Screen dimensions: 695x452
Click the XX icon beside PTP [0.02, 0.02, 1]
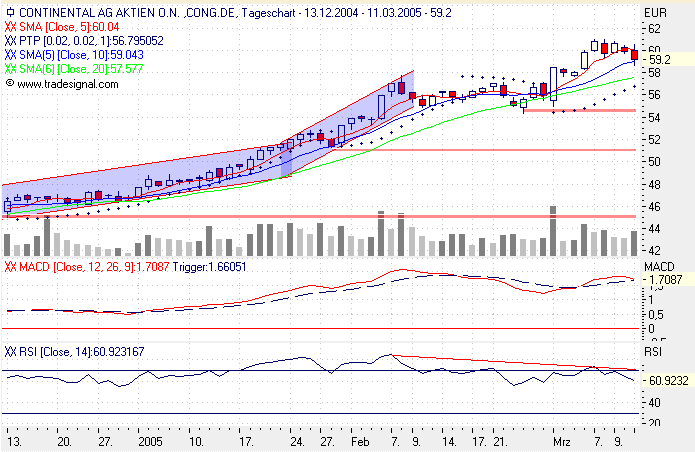tap(10, 41)
